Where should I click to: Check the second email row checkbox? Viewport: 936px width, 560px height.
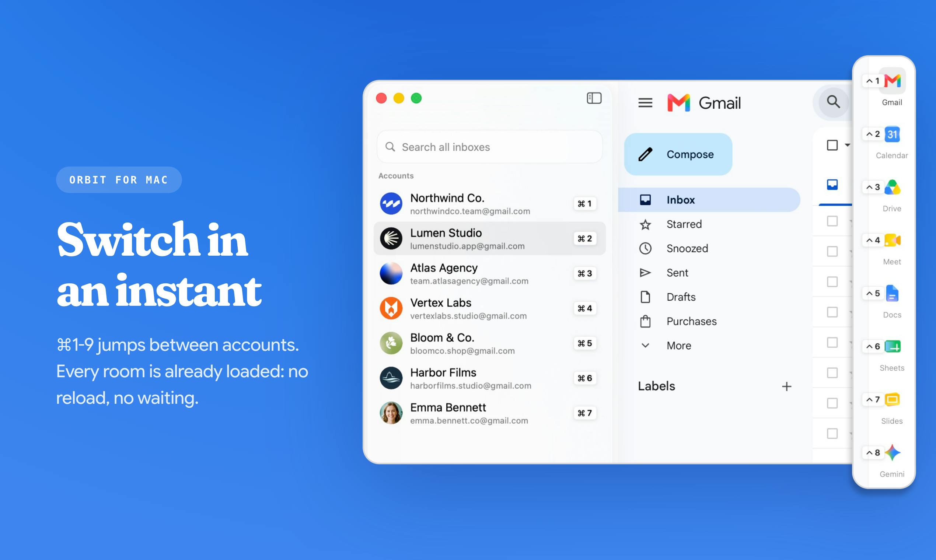pos(832,251)
